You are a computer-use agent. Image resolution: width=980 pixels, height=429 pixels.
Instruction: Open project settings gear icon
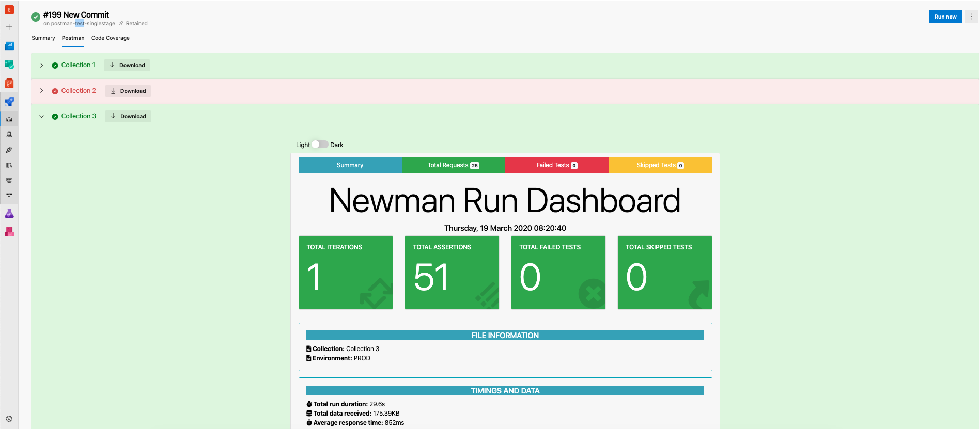coord(9,419)
